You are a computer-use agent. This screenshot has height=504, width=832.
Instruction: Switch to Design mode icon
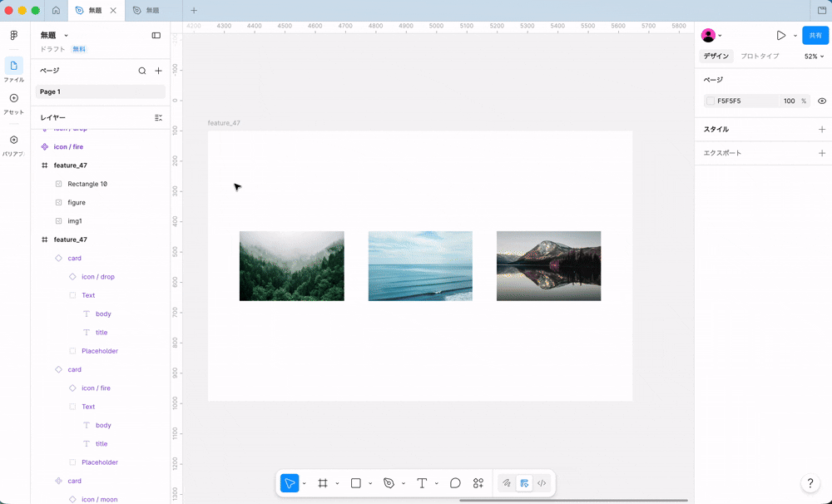pyautogui.click(x=524, y=482)
